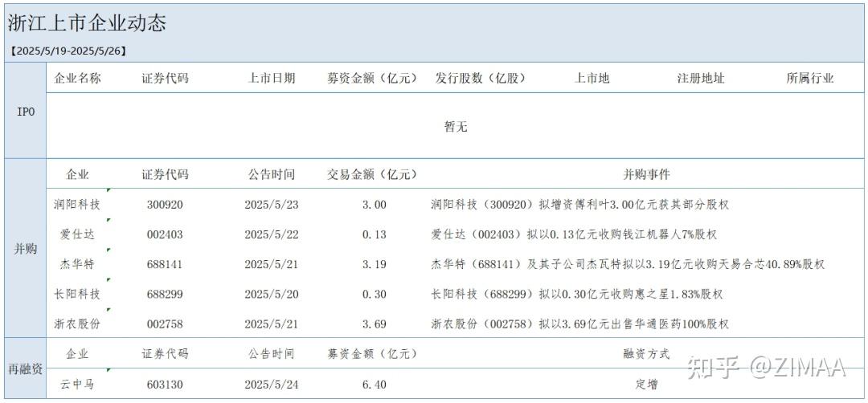Click the 定增 financing method cell

[x=645, y=385]
